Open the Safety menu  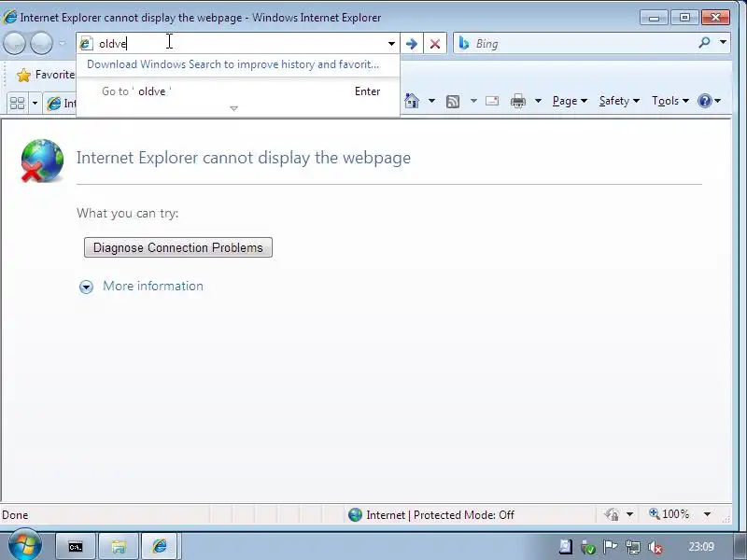click(619, 101)
